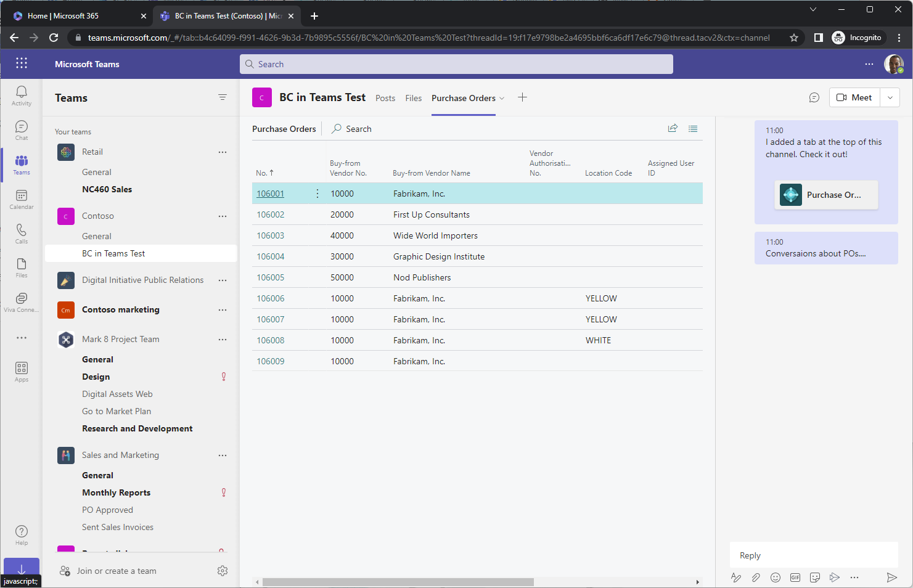
Task: Open the Purchase Or... card in chat
Action: pyautogui.click(x=826, y=195)
